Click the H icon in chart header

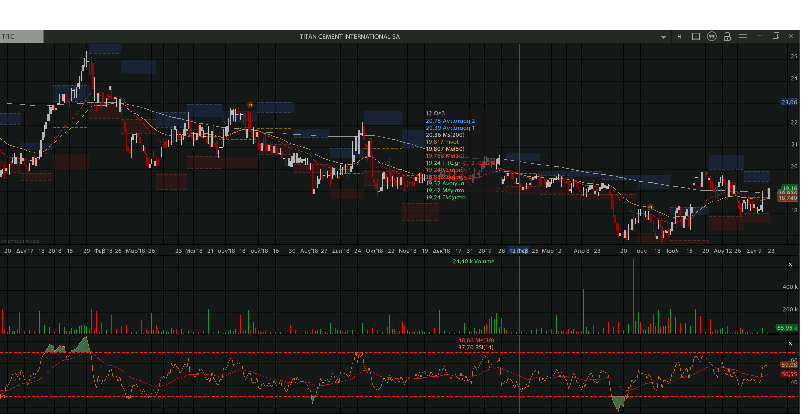coord(679,37)
